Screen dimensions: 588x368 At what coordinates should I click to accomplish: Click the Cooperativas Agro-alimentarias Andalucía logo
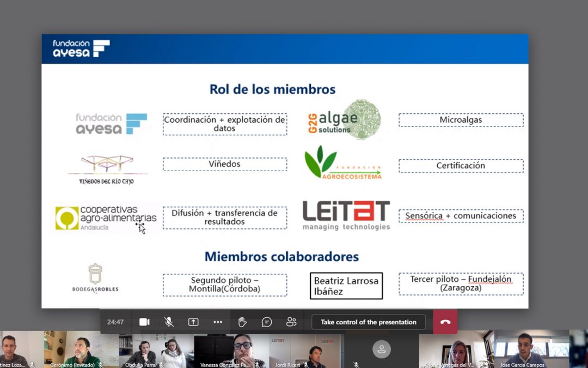pyautogui.click(x=106, y=218)
